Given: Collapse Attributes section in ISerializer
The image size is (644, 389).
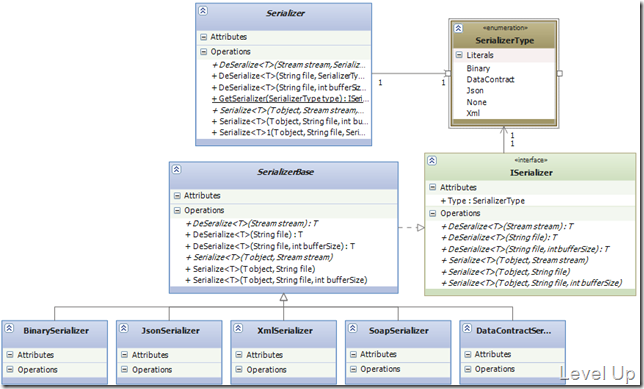Looking at the screenshot, I should 432,187.
